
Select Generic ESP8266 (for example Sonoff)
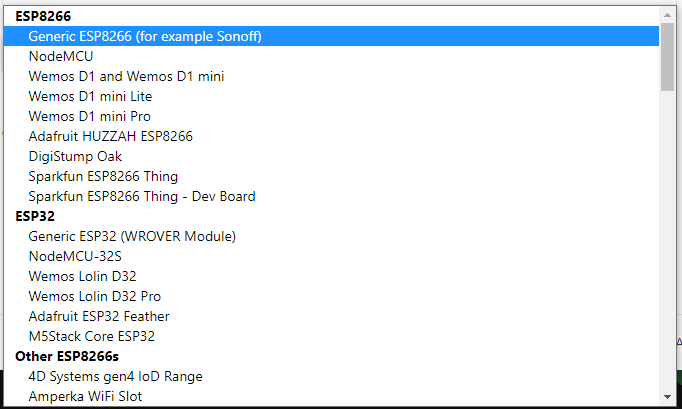tap(331, 36)
